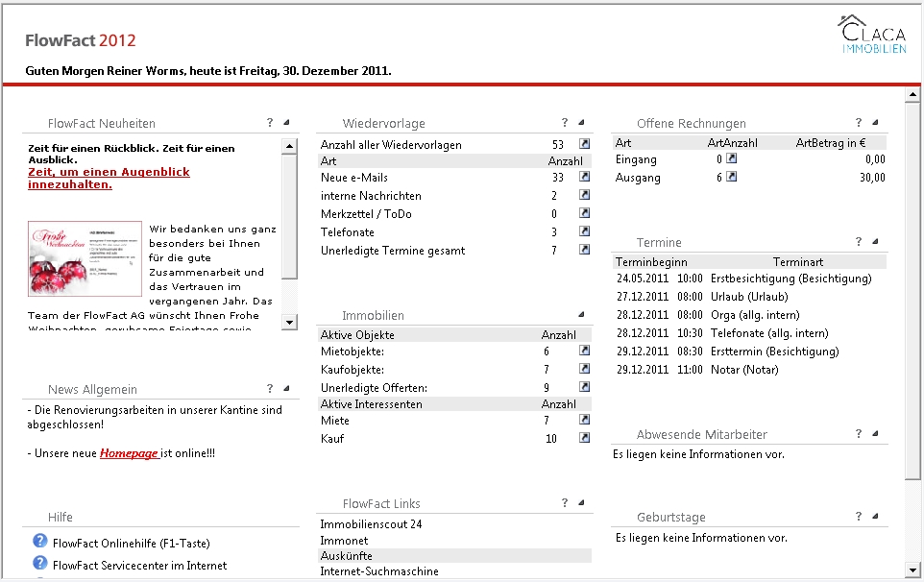Open Ausgang invoices via its arrow icon

(731, 176)
